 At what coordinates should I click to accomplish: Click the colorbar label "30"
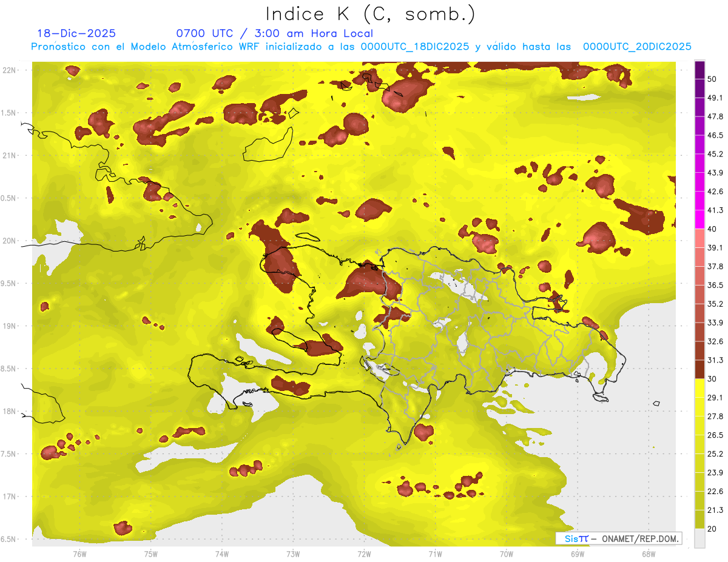(712, 379)
